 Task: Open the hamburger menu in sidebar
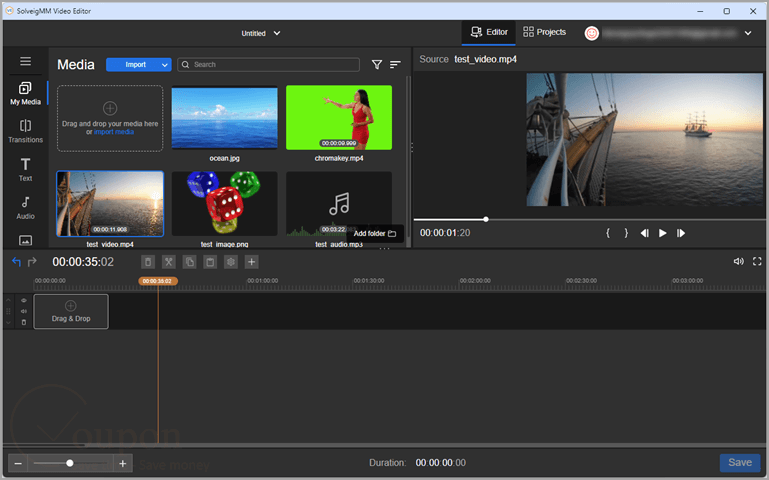[26, 61]
